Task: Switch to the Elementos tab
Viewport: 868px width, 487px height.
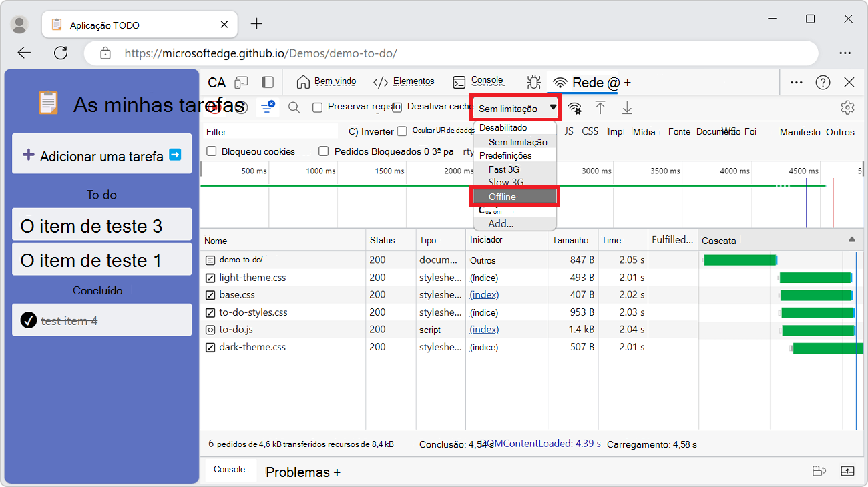Action: click(404, 82)
